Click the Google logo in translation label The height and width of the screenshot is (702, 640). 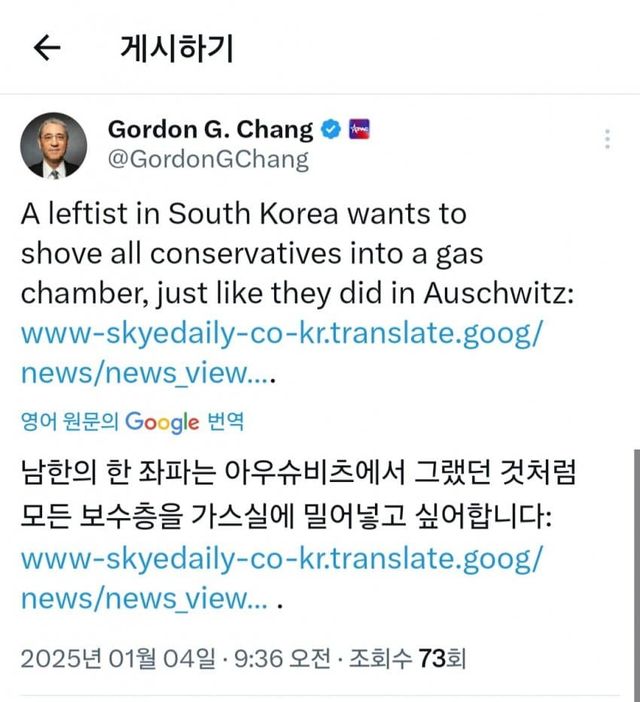[x=162, y=421]
